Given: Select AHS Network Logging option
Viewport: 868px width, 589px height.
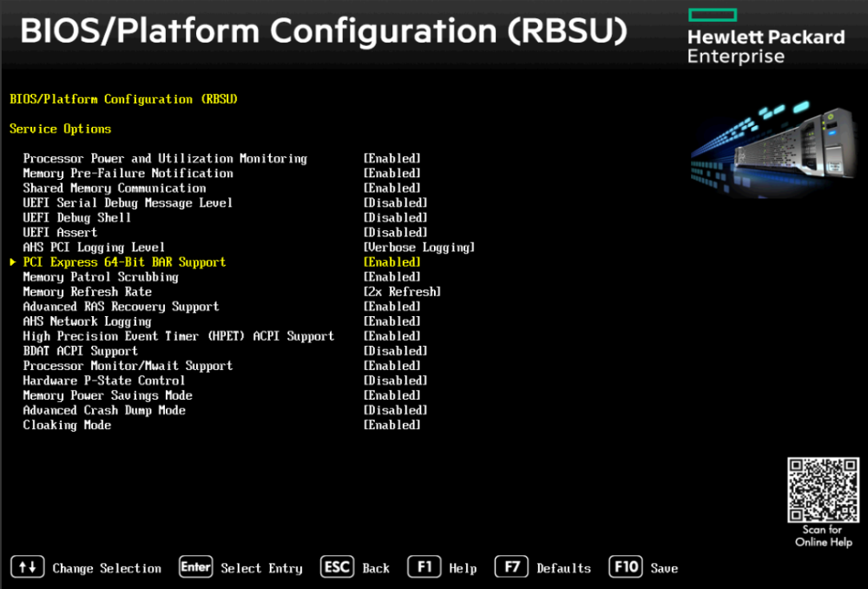Looking at the screenshot, I should tap(87, 321).
